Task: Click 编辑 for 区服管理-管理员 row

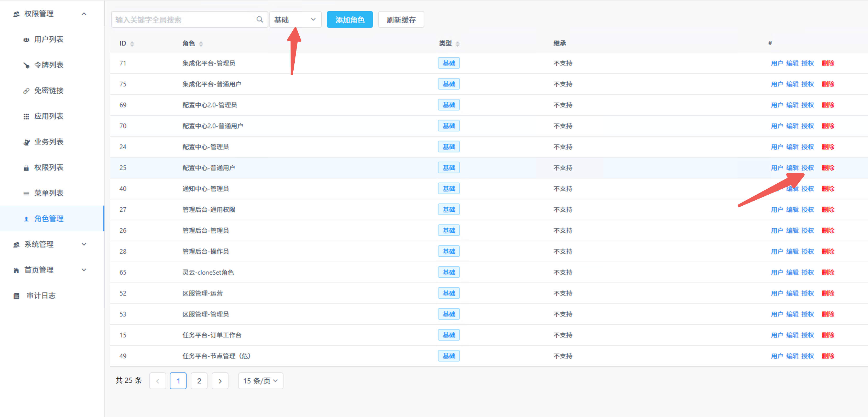Action: pyautogui.click(x=792, y=314)
